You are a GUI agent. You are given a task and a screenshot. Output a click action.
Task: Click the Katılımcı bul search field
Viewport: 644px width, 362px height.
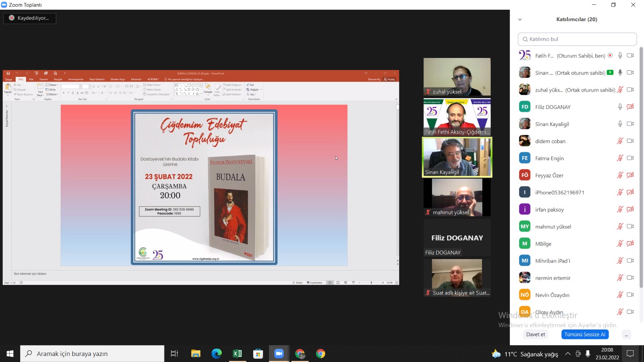(577, 39)
